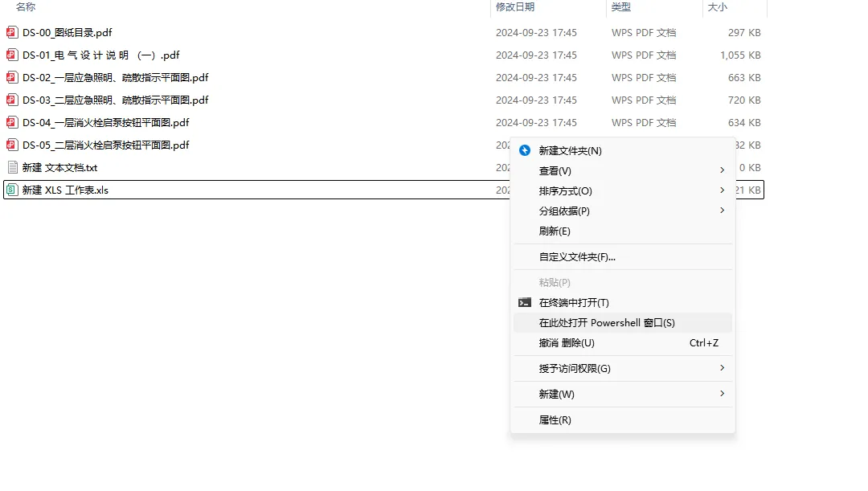The height and width of the screenshot is (491, 868).
Task: Expand the 排序方式 submenu
Action: coord(563,190)
